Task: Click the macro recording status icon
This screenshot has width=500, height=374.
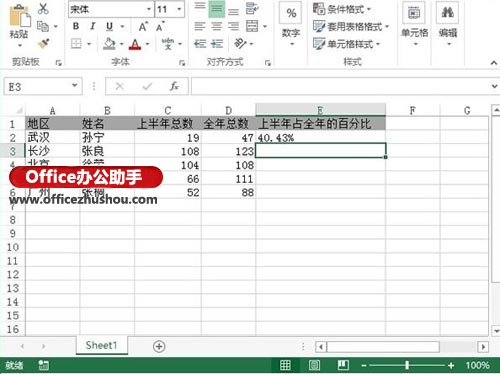Action: click(43, 365)
